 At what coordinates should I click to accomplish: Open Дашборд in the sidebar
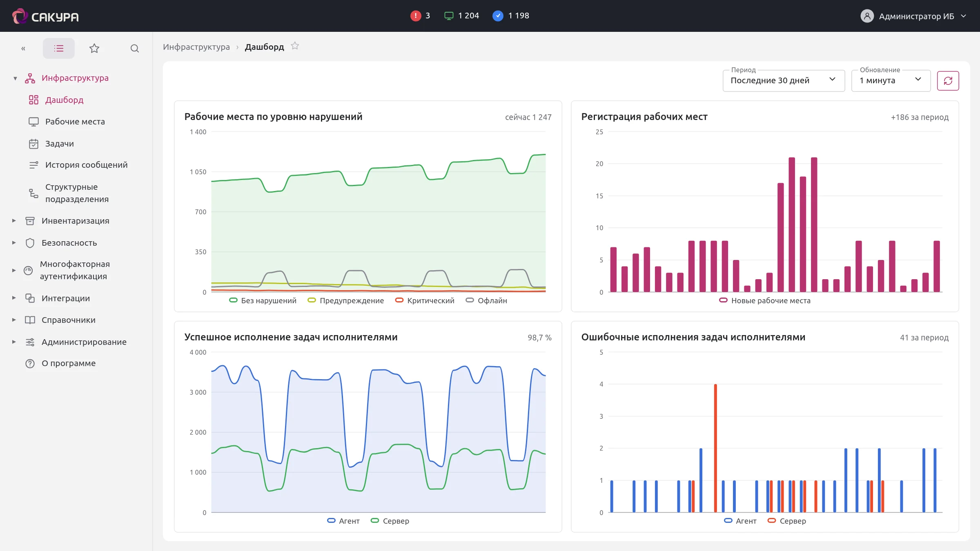coord(64,100)
